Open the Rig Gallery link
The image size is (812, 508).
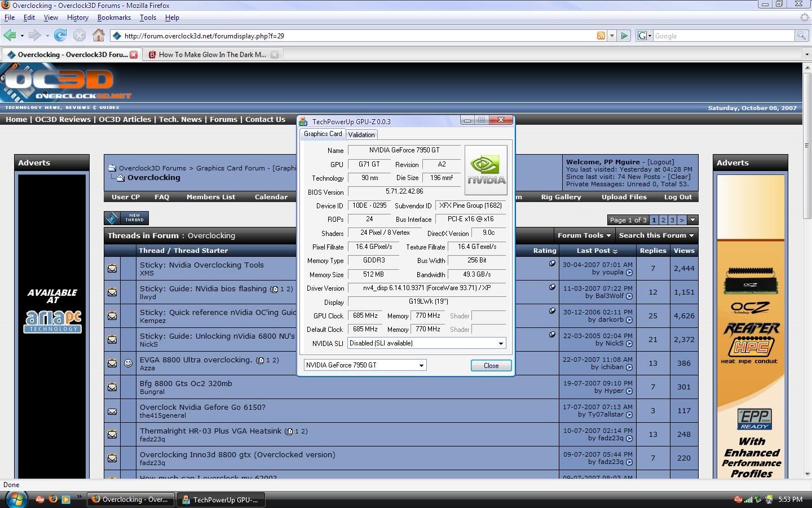pyautogui.click(x=561, y=197)
